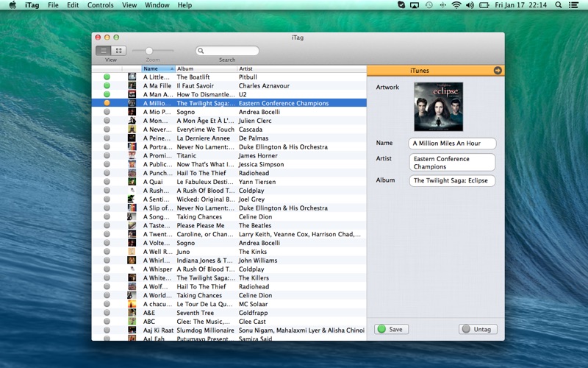Click grey status dot for Andrea Bocelli Sogno
Screen dimensions: 588x368
point(107,112)
